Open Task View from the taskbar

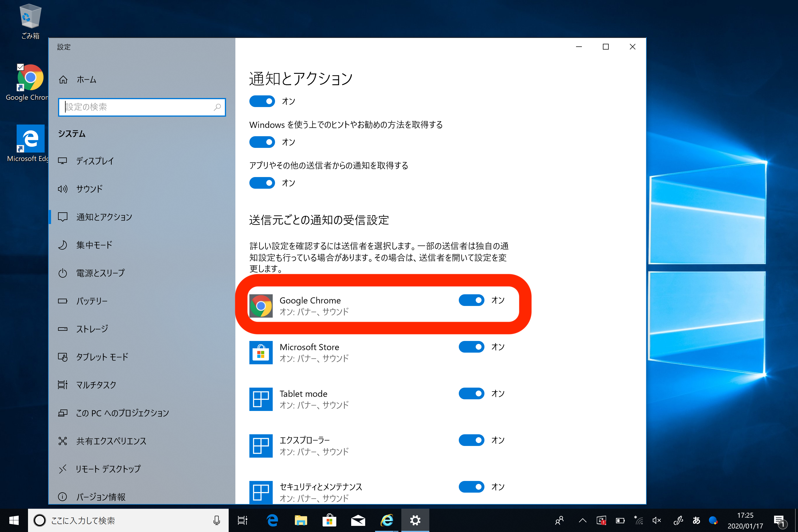pyautogui.click(x=243, y=520)
